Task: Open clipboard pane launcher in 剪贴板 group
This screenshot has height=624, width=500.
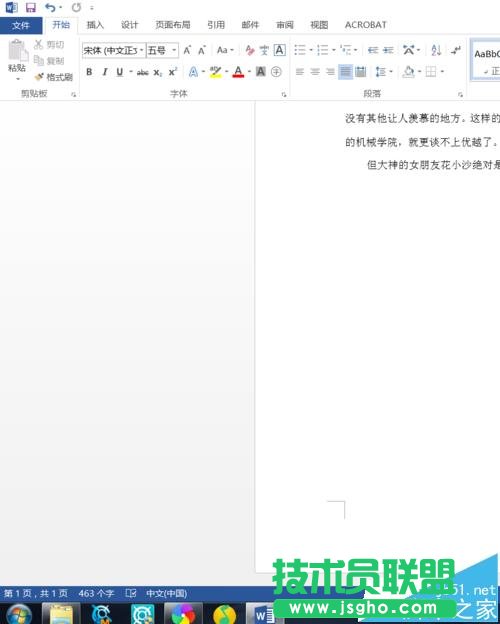Action: [x=74, y=95]
